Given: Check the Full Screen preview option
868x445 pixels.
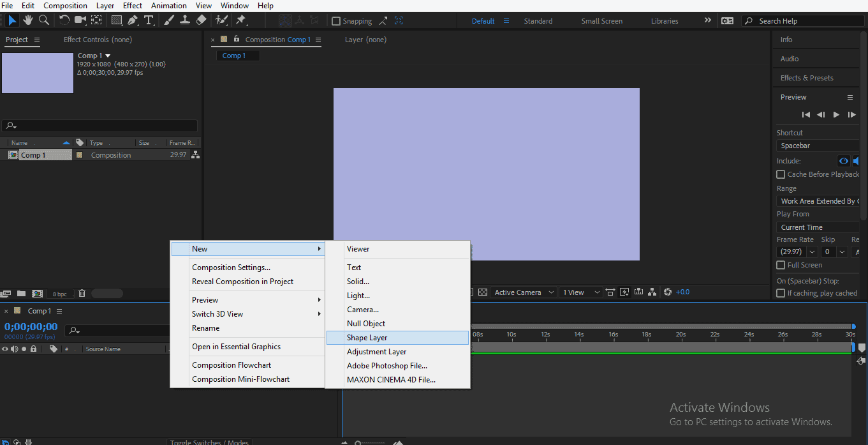Looking at the screenshot, I should [781, 265].
